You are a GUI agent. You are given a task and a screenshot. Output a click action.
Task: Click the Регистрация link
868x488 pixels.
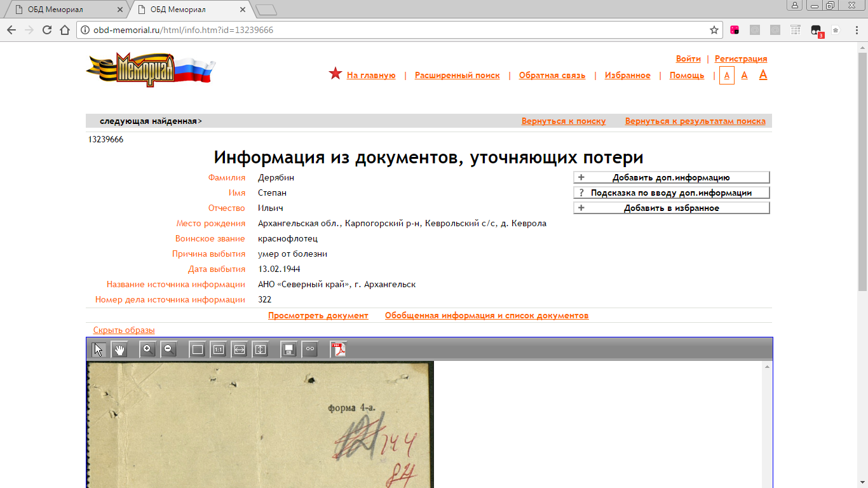741,58
